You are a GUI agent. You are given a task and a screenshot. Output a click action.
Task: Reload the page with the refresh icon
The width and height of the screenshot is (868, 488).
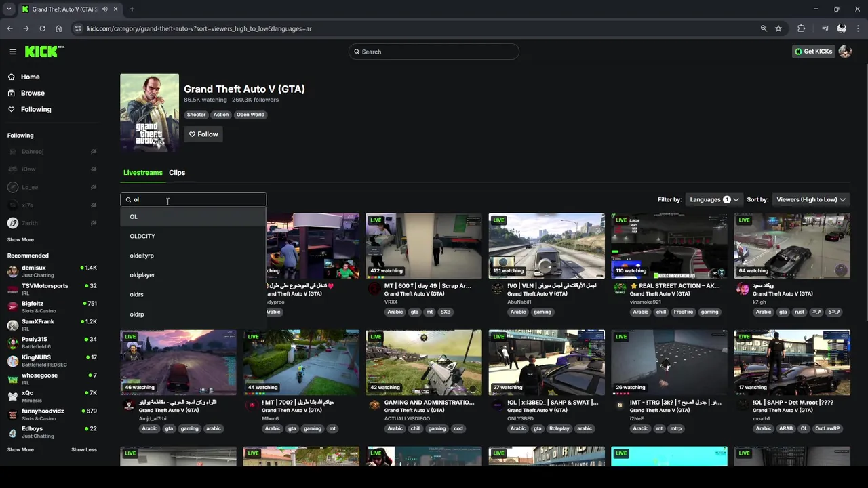[x=42, y=28]
